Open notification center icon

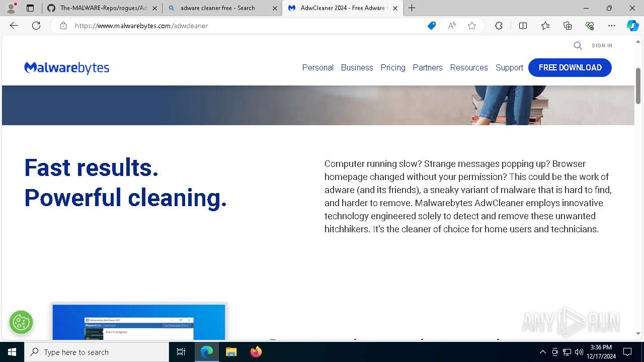(627, 352)
